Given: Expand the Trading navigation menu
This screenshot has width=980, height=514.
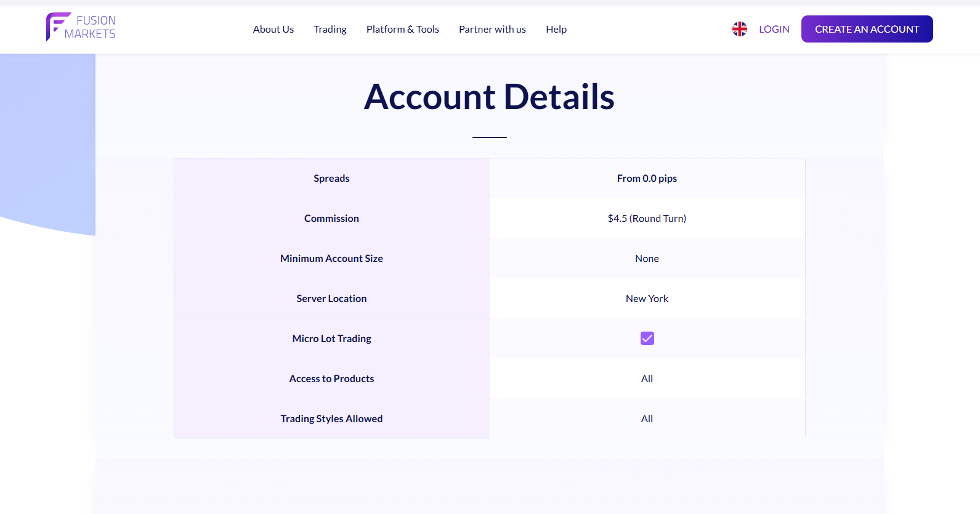Looking at the screenshot, I should pyautogui.click(x=330, y=29).
